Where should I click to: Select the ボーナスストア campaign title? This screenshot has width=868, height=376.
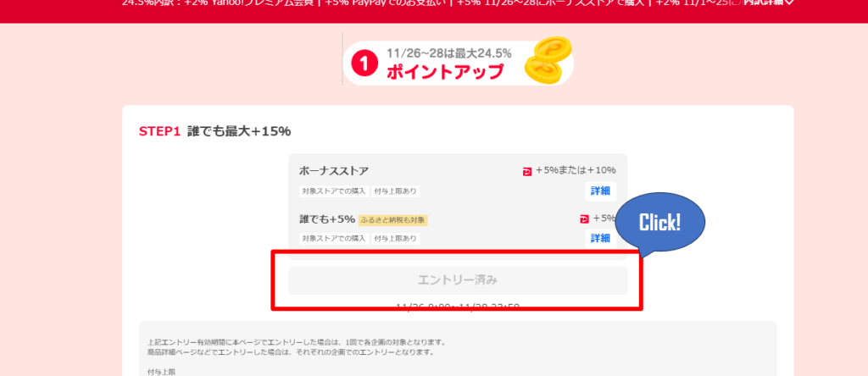click(x=334, y=171)
